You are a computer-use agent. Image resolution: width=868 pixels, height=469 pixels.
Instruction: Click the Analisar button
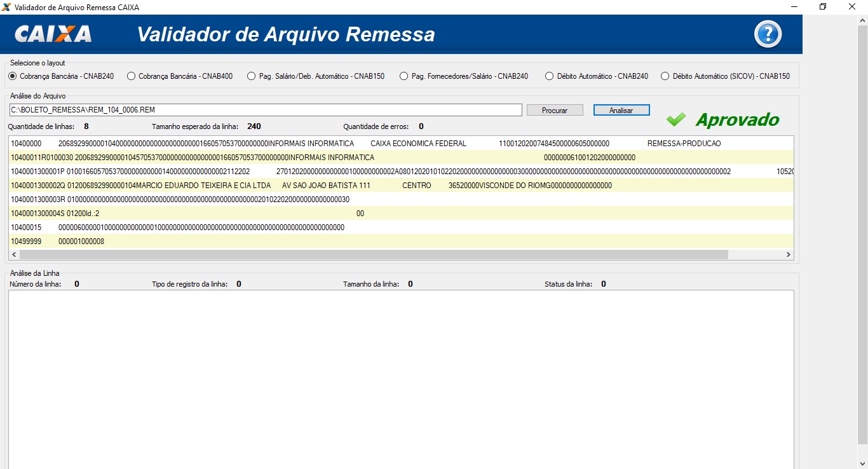(x=621, y=110)
